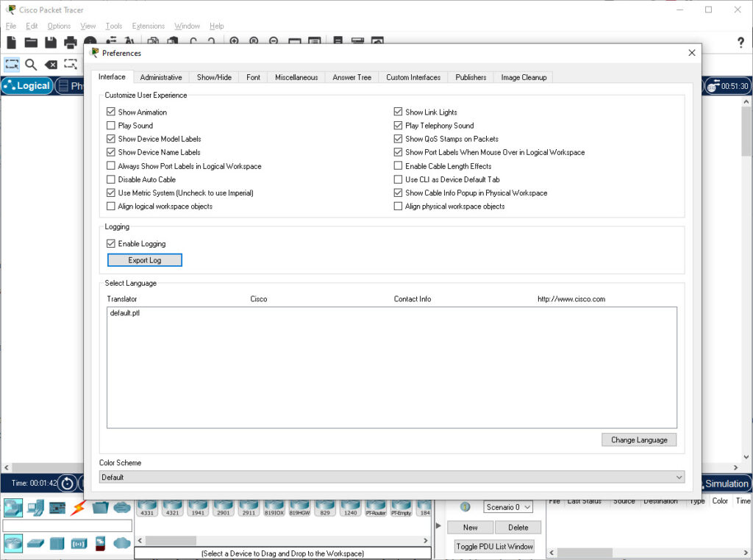Image resolution: width=753 pixels, height=560 pixels.
Task: Enable Cable Length Effects checkbox
Action: (x=398, y=166)
